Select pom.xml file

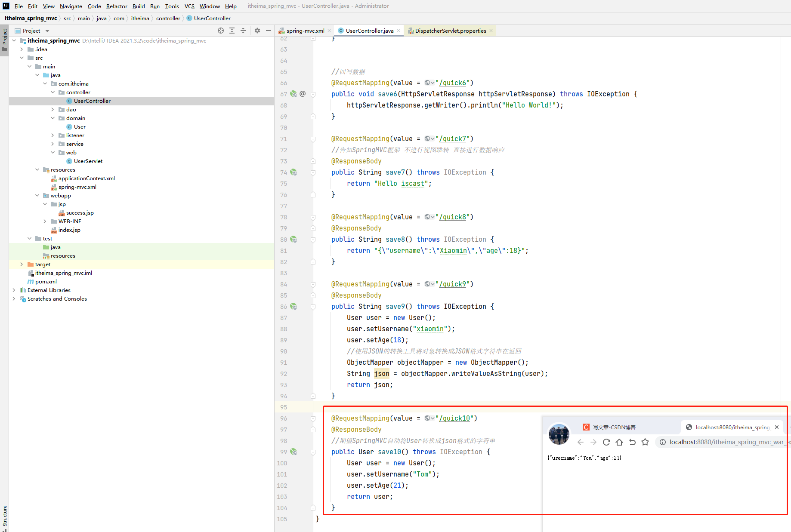(x=46, y=281)
